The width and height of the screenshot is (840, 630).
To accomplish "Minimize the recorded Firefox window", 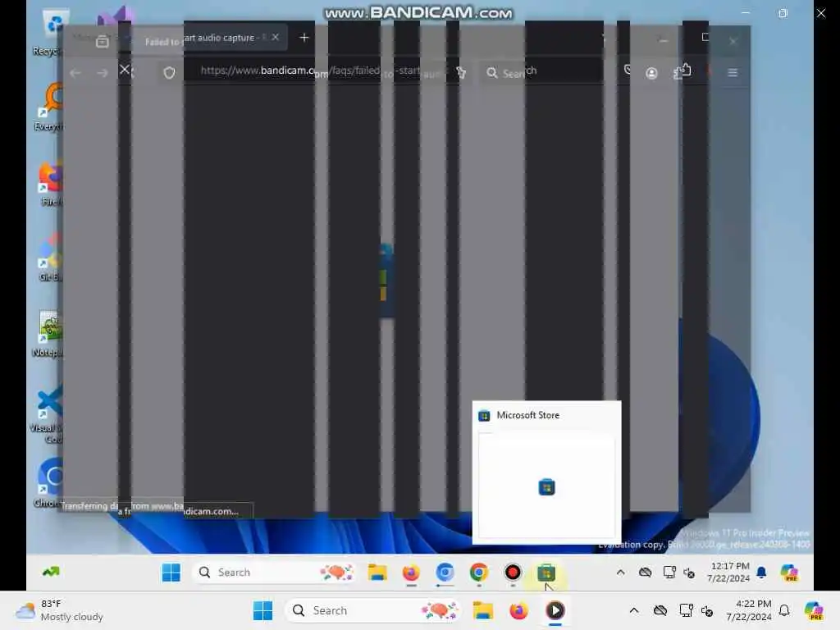I will [663, 40].
